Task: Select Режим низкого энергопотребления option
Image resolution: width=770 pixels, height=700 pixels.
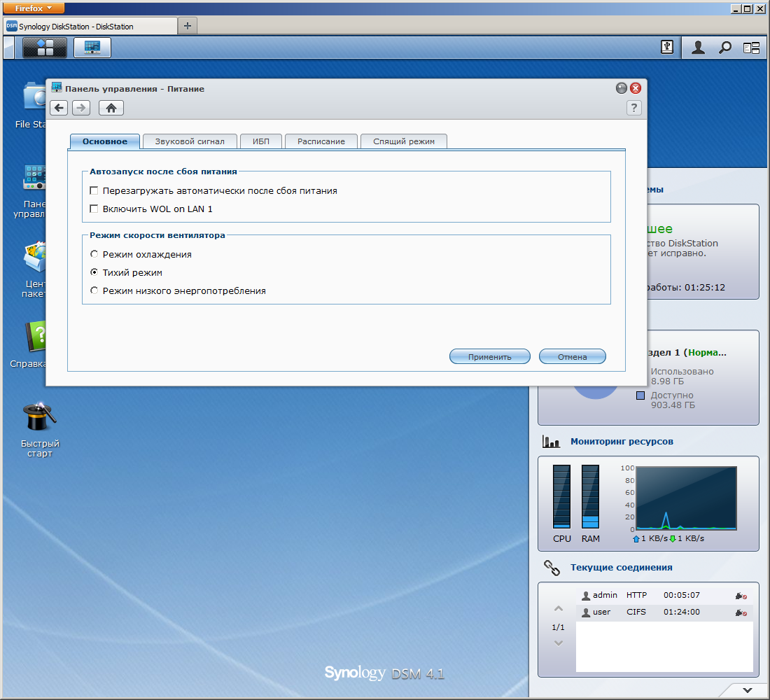Action: pos(94,290)
